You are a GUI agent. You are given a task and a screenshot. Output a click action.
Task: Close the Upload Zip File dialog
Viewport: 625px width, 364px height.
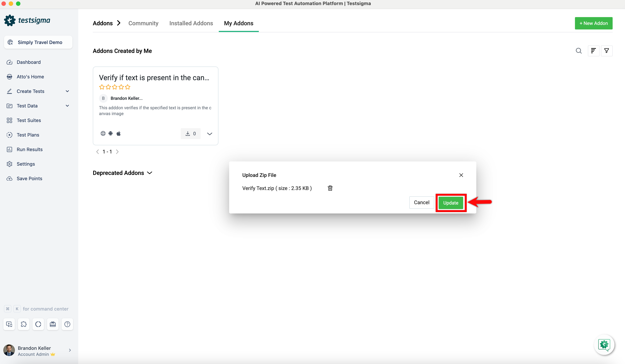(461, 175)
